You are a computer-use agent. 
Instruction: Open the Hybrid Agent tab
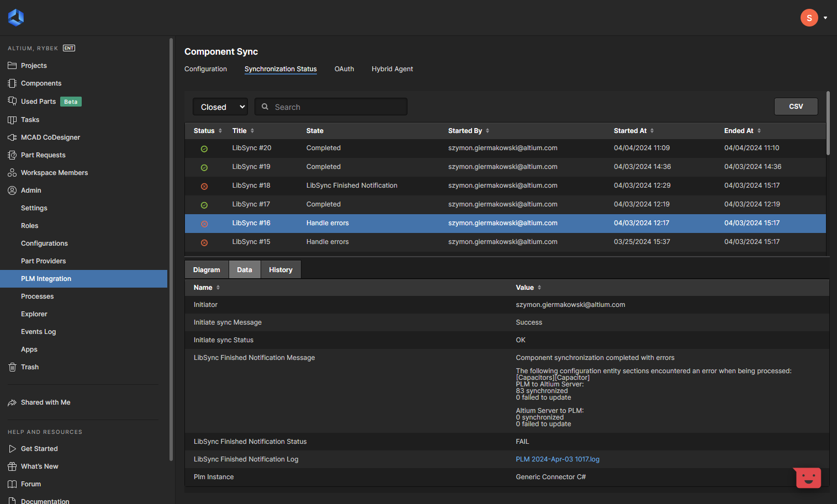(x=392, y=69)
